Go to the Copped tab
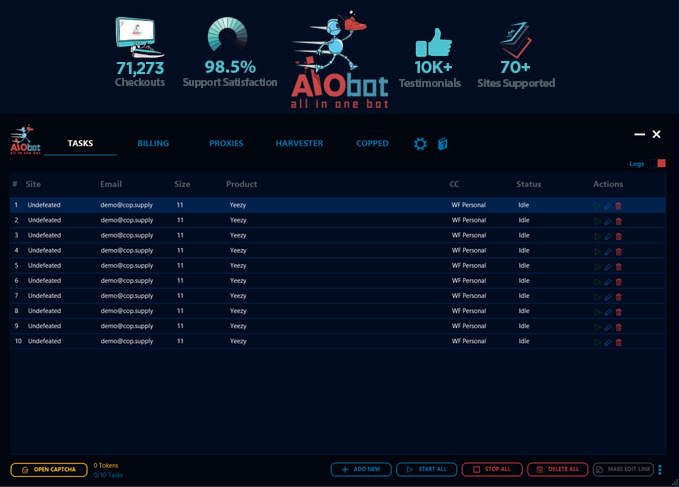This screenshot has height=487, width=679. (372, 144)
